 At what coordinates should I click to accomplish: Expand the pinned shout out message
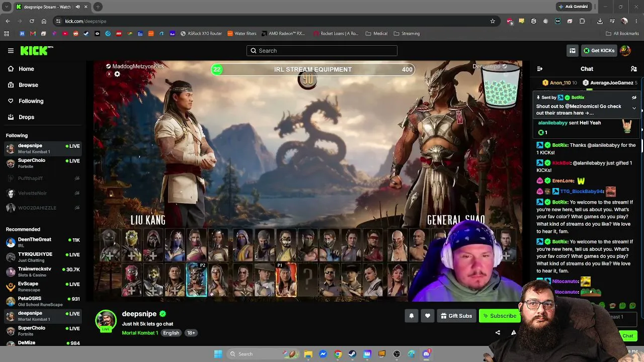(x=634, y=109)
